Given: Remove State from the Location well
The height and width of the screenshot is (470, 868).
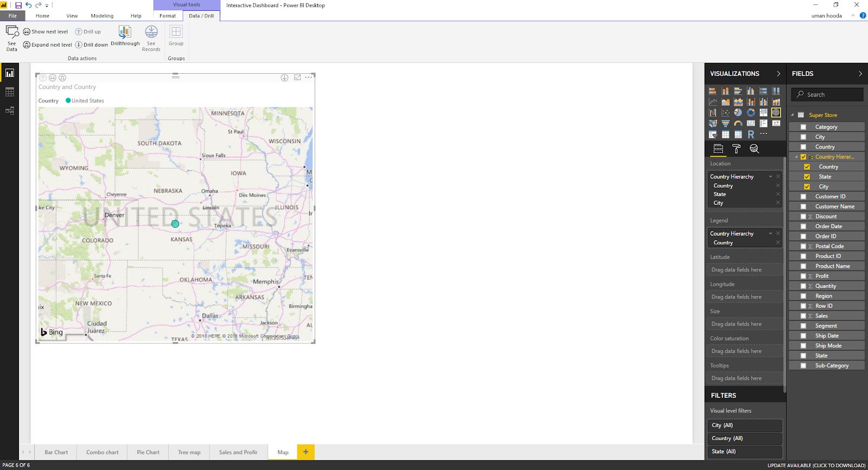Looking at the screenshot, I should (x=778, y=194).
